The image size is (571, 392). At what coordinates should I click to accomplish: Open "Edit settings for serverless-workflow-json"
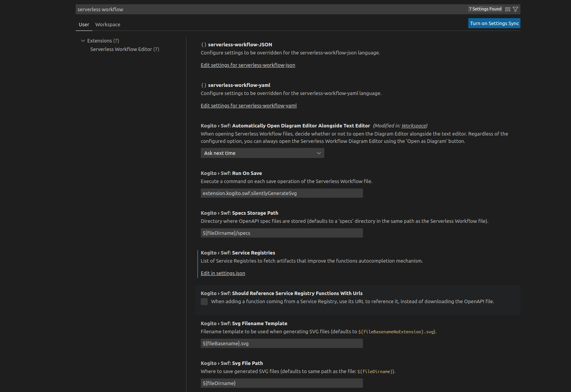point(248,65)
